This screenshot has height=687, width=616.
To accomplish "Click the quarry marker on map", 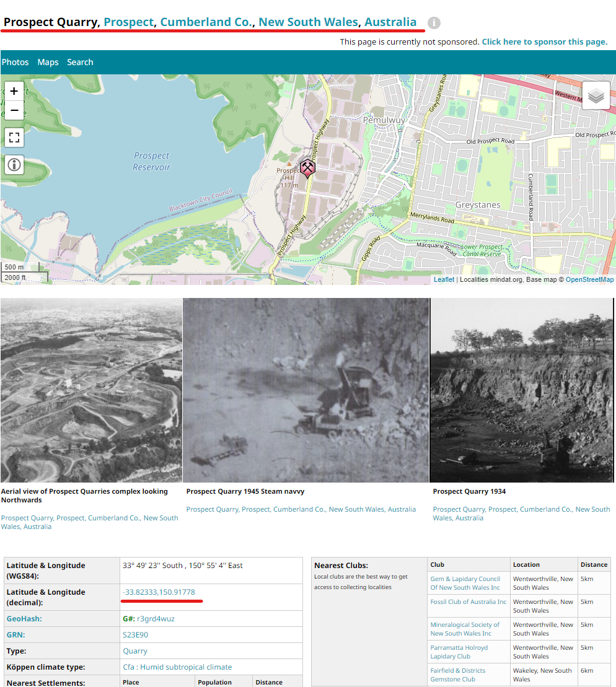I will (x=307, y=167).
